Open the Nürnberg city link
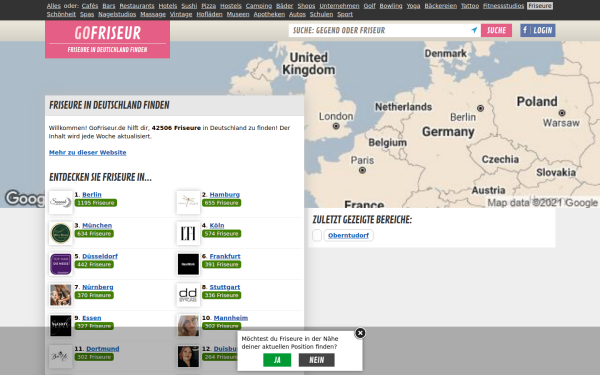 (x=98, y=287)
